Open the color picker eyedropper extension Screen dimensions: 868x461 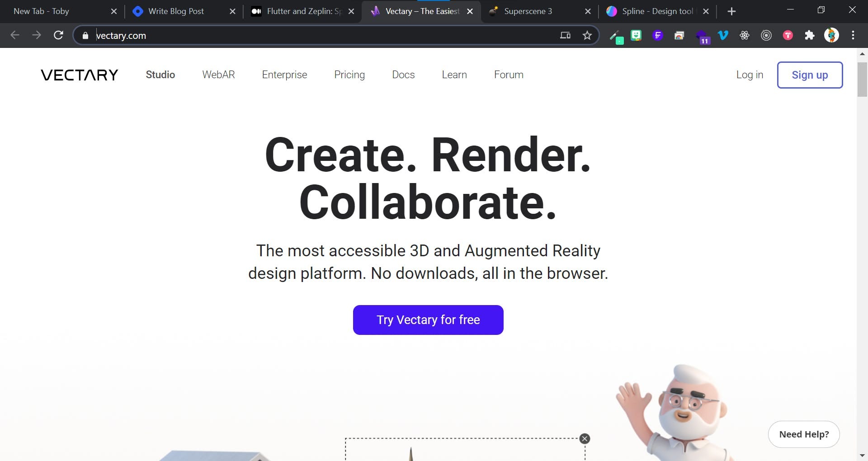click(x=616, y=36)
